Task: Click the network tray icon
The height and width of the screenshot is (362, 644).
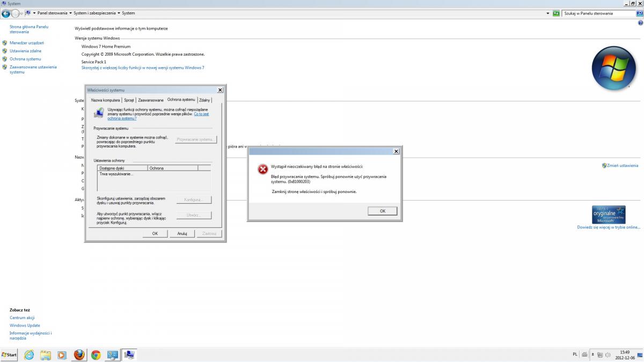Action: [x=601, y=354]
